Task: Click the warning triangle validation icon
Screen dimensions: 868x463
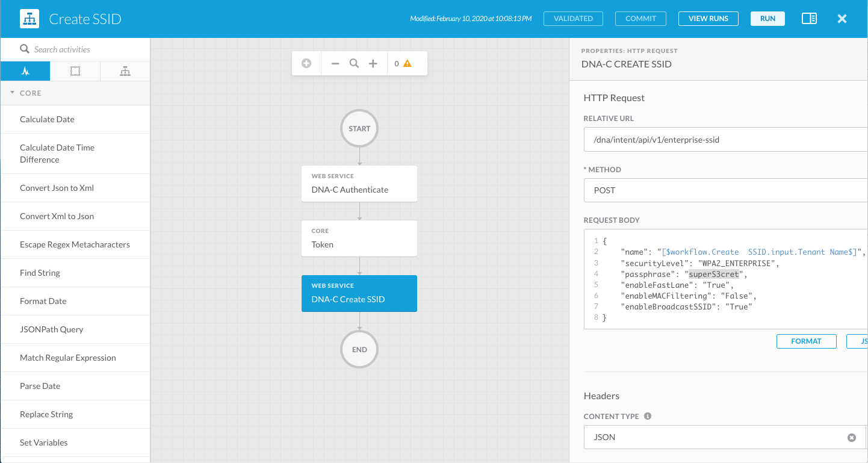Action: point(408,63)
